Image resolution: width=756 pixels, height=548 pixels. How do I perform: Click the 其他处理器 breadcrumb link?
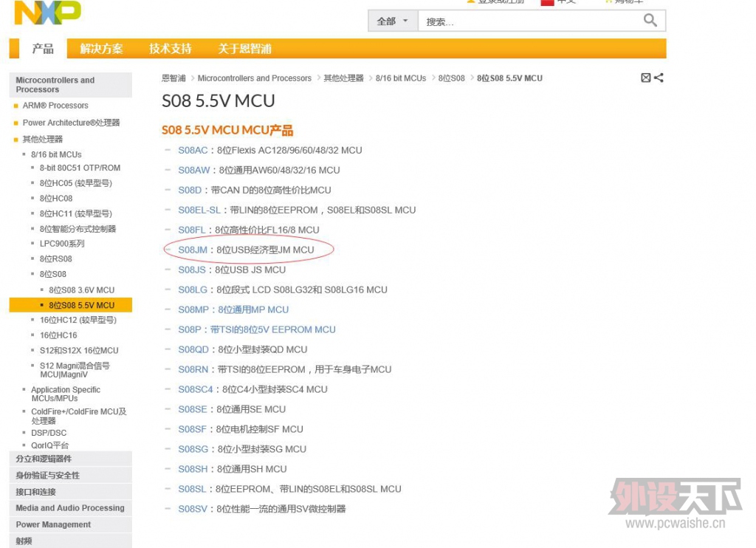click(343, 78)
